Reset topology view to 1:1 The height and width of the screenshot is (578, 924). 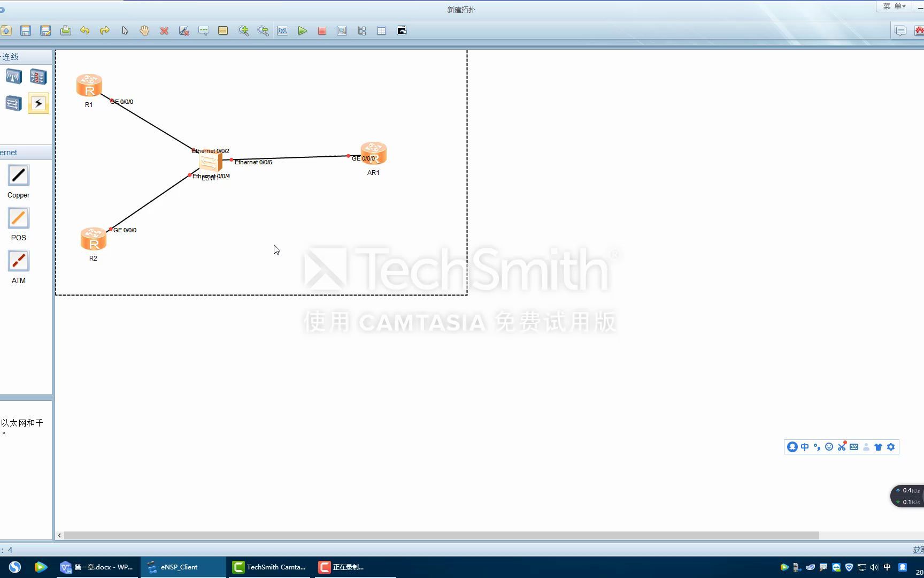pos(283,31)
